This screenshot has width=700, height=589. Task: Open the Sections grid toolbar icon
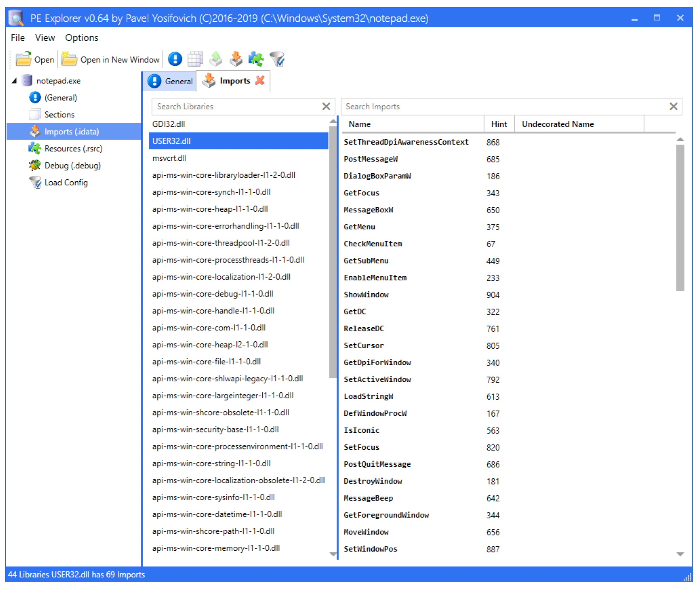(x=195, y=59)
